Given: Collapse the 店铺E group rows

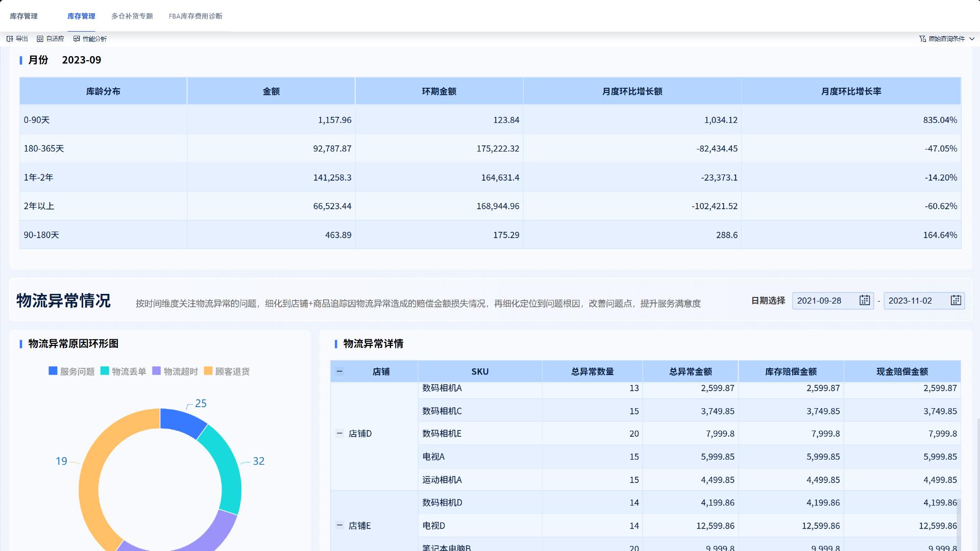Looking at the screenshot, I should pos(339,525).
